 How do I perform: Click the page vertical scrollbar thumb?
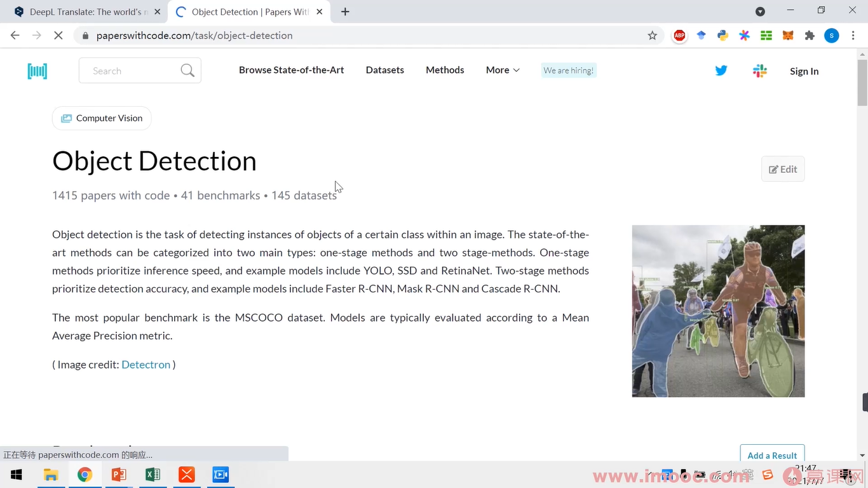click(862, 83)
